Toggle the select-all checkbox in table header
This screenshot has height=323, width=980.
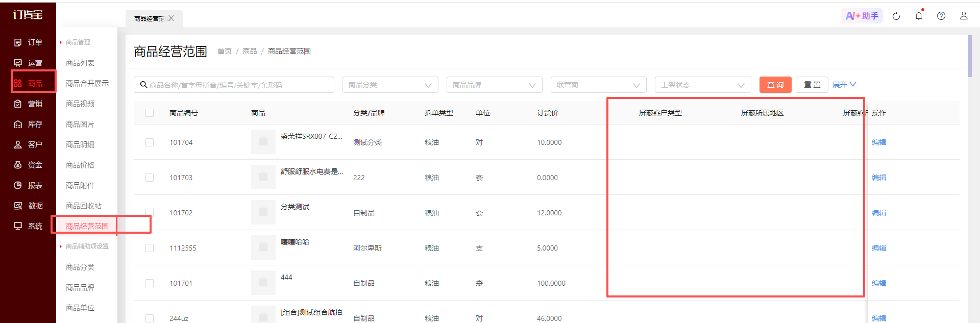tap(150, 113)
